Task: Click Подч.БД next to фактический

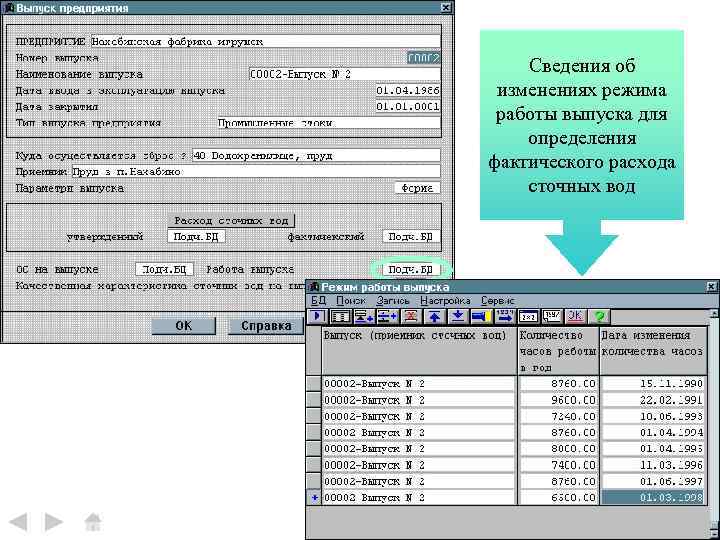Action: (411, 237)
